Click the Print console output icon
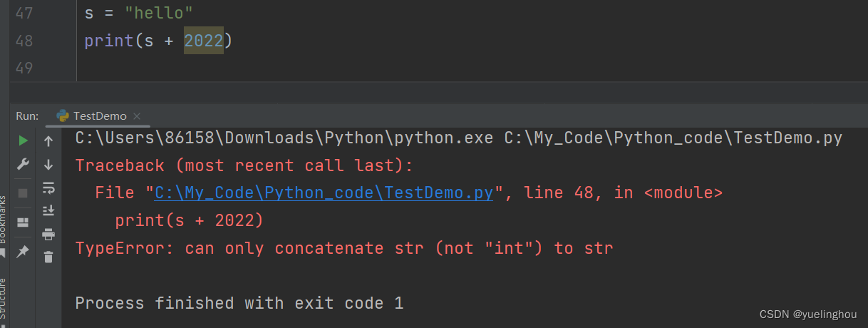Screen dimensions: 868x328 point(48,234)
